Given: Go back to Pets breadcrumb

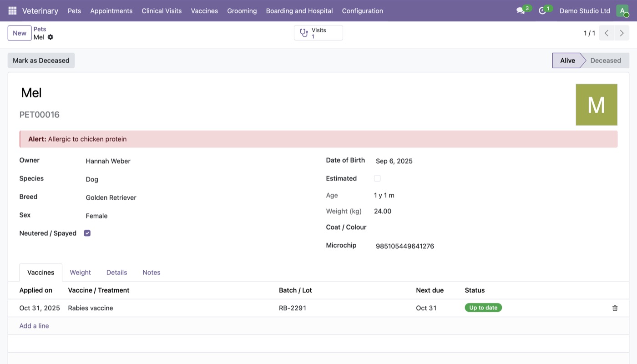Looking at the screenshot, I should [40, 29].
